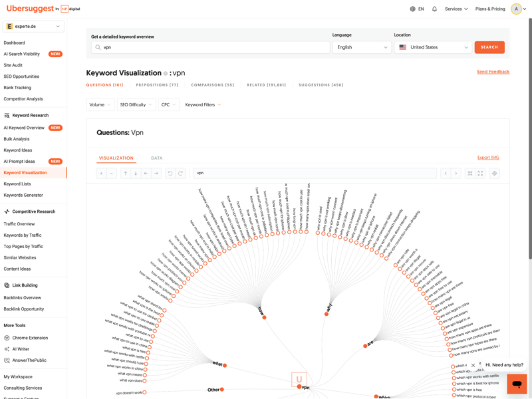This screenshot has width=532, height=399.
Task: Go to next search result arrow
Action: [456, 173]
